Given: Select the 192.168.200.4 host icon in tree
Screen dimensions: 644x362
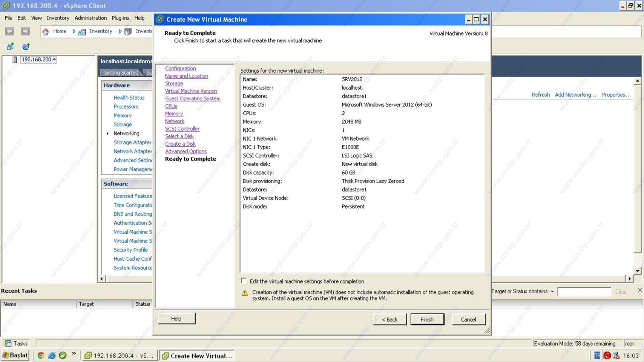Looking at the screenshot, I should (x=15, y=60).
